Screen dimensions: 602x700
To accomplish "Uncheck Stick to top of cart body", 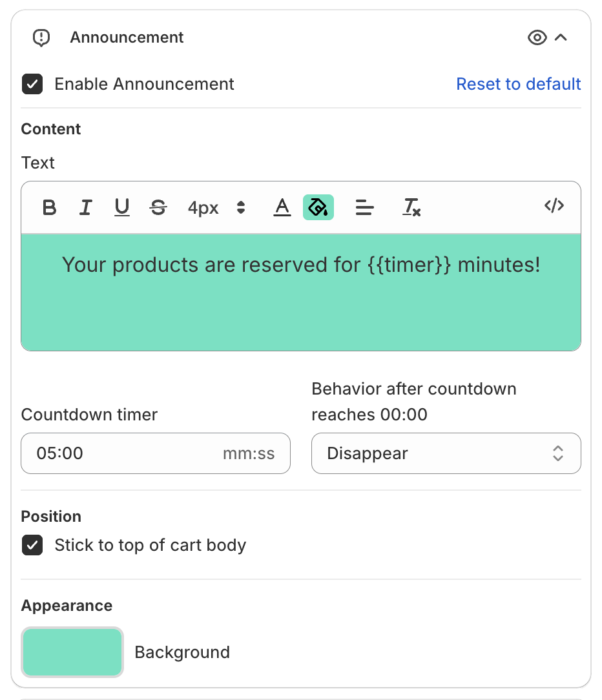I will pyautogui.click(x=32, y=545).
